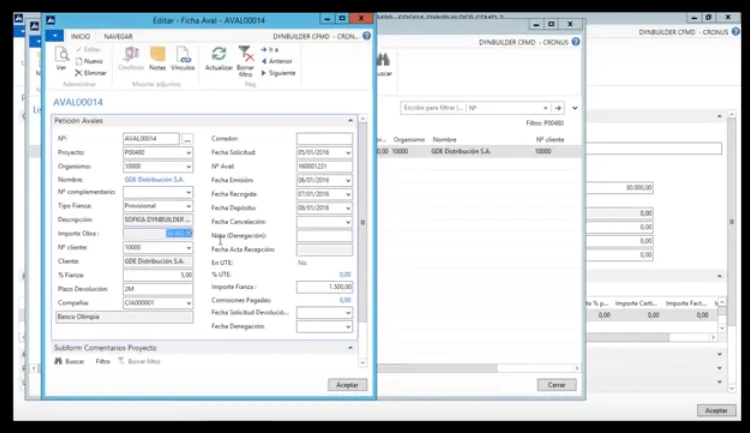Open Fecha Denegación date dropdown
Viewport: 750px width, 433px height.
348,327
